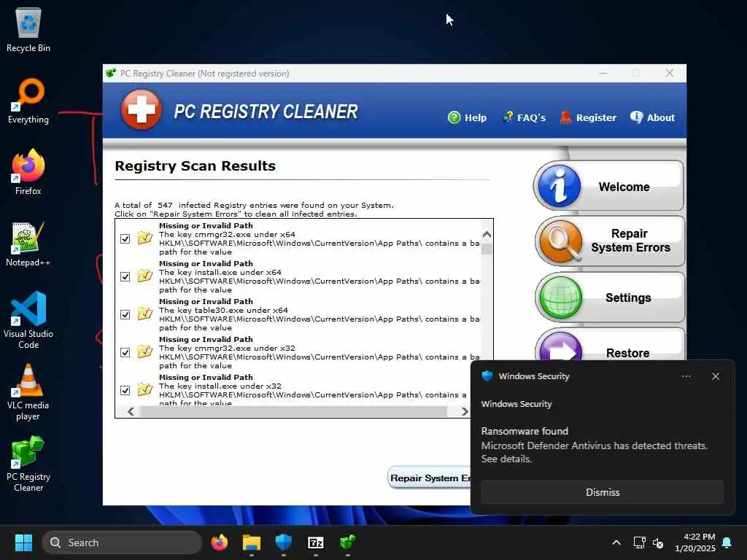This screenshot has height=560, width=747.
Task: Click the folder icon of install.exe x32 entry
Action: coord(145,389)
